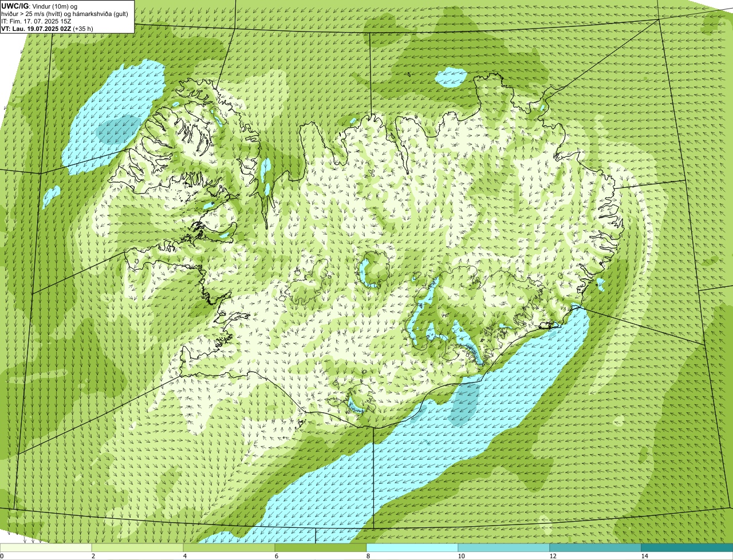Click the dark green 6–8 m/s legend swatch
Screen dimensions: 733x560
click(x=321, y=547)
